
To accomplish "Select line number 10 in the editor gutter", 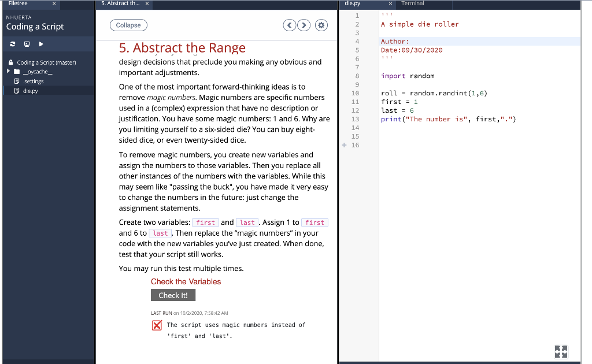I will click(355, 93).
